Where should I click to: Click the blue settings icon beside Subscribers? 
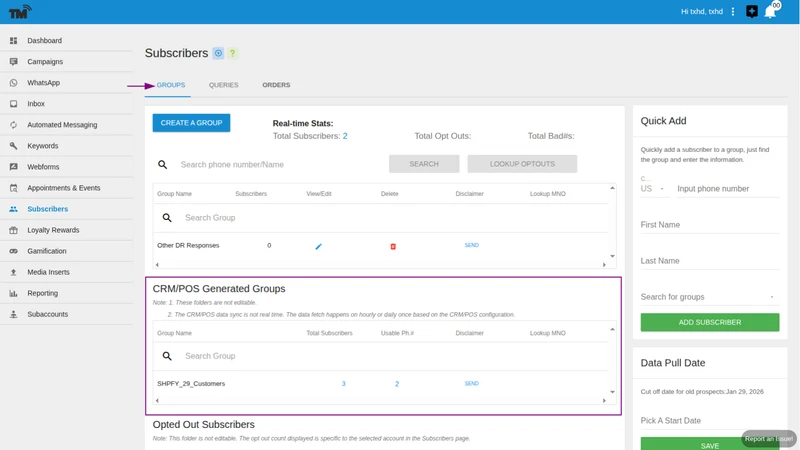[x=218, y=53]
